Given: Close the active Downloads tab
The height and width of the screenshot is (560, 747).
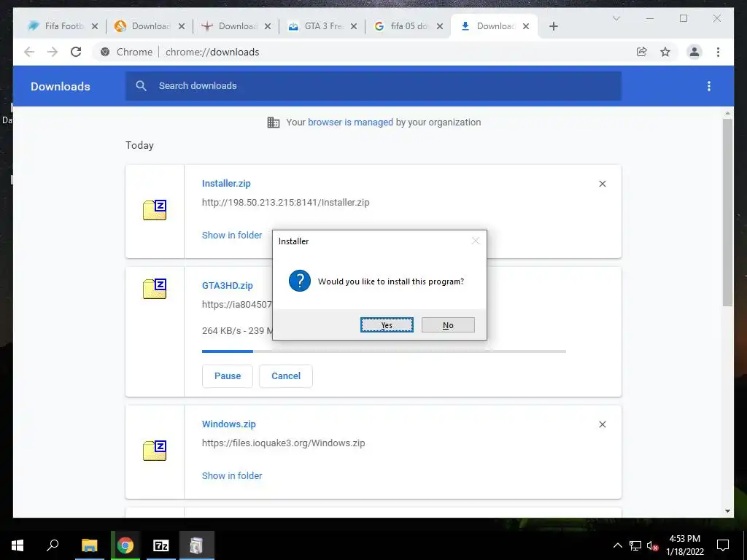Looking at the screenshot, I should pyautogui.click(x=526, y=26).
